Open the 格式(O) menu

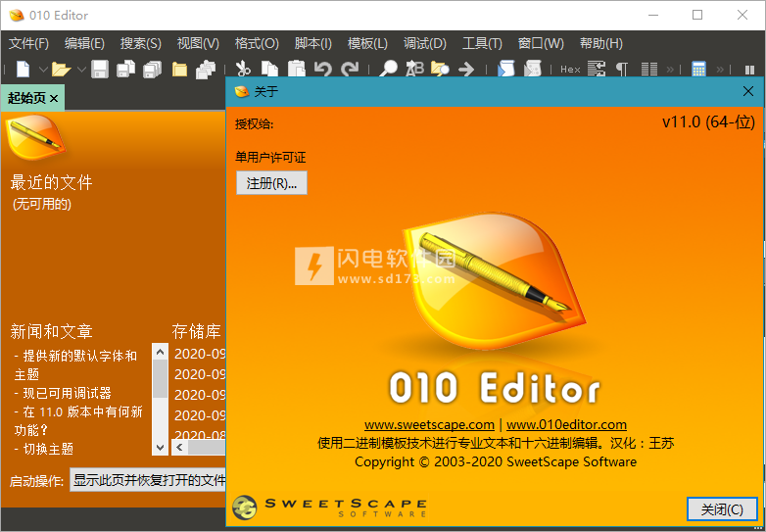257,43
